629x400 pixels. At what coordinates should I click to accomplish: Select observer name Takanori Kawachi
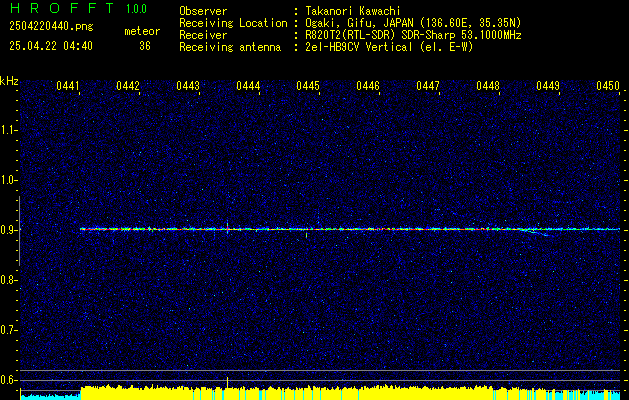pos(353,11)
